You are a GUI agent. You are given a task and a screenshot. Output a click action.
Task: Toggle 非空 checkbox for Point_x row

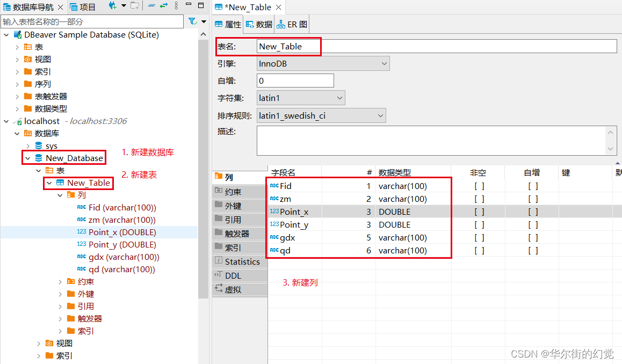click(479, 212)
